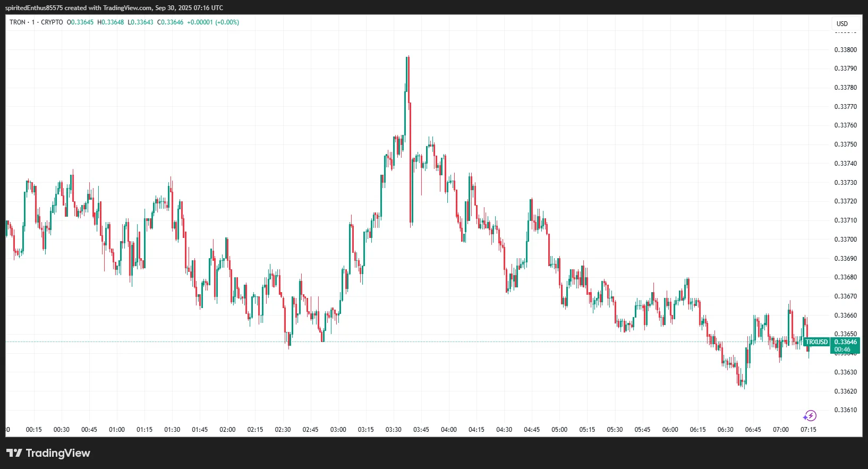Click the close value C0.33646 in legend

coord(171,22)
